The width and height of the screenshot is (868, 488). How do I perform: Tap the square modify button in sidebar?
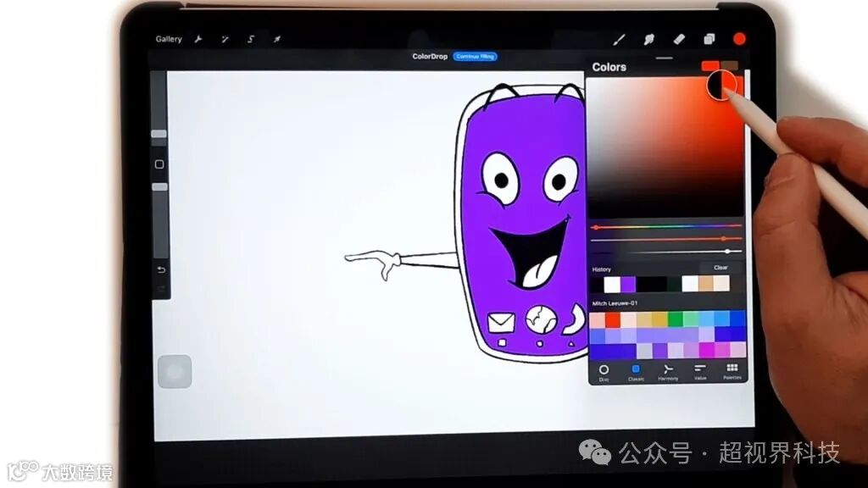point(159,164)
